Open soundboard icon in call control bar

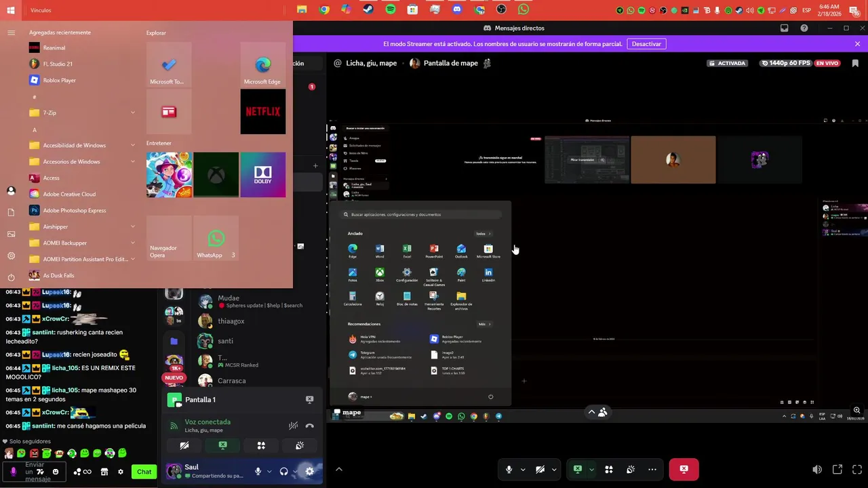point(630,470)
